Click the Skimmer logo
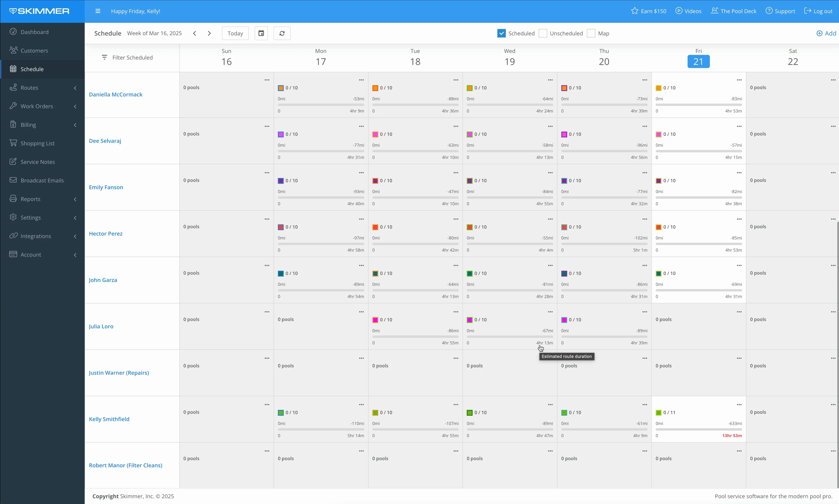This screenshot has height=504, width=839. tap(39, 11)
